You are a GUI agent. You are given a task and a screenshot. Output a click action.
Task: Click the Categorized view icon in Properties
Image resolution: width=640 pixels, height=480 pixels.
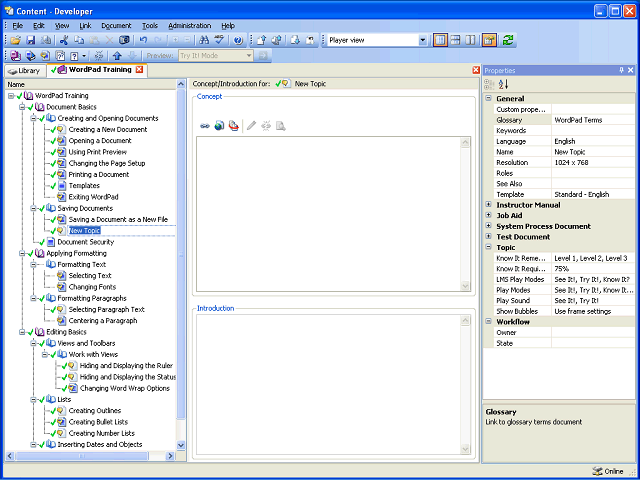point(489,84)
